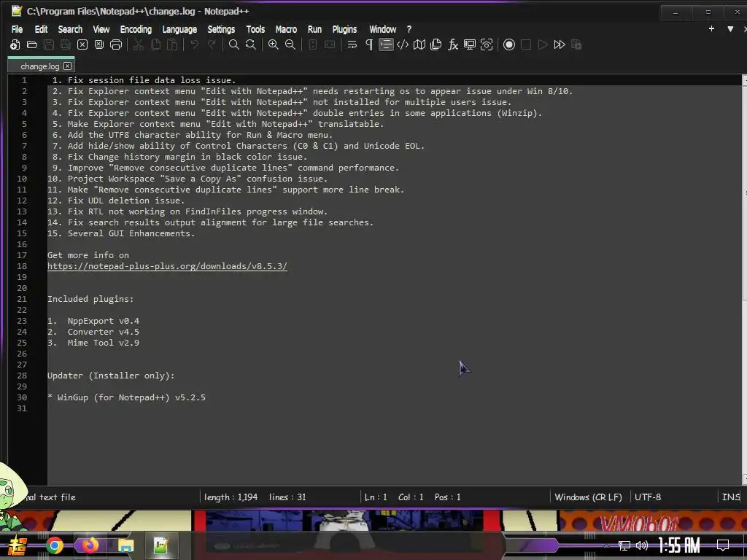This screenshot has width=747, height=560.
Task: Zoom in using the plus magnifier
Action: click(x=274, y=44)
